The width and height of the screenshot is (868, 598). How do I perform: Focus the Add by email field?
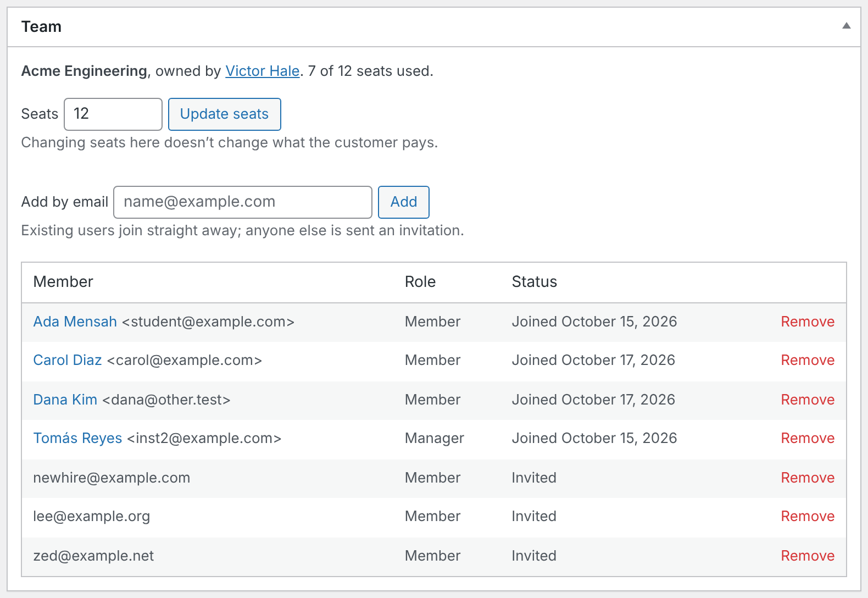pos(243,202)
